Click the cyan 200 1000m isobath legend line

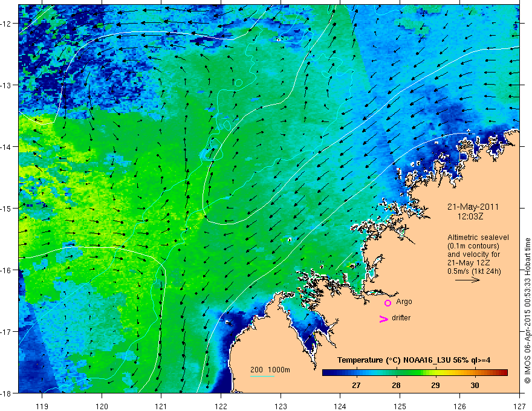click(262, 376)
